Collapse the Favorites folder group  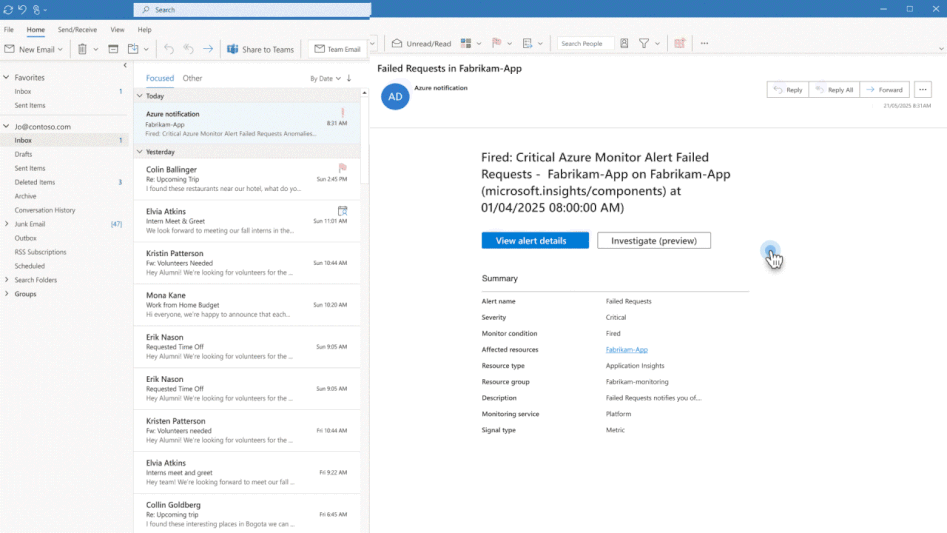[6, 77]
